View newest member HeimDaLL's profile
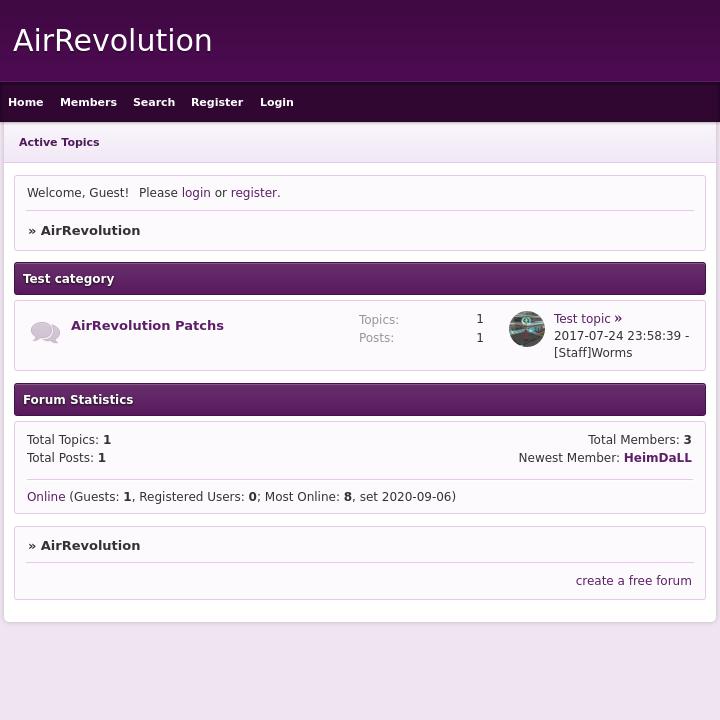The image size is (720, 720). [657, 458]
